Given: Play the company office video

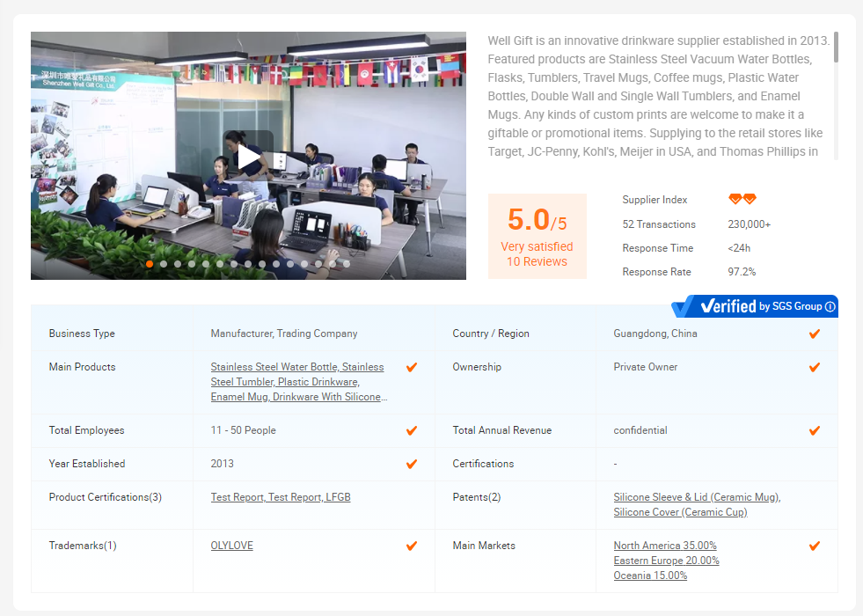Looking at the screenshot, I should point(248,157).
